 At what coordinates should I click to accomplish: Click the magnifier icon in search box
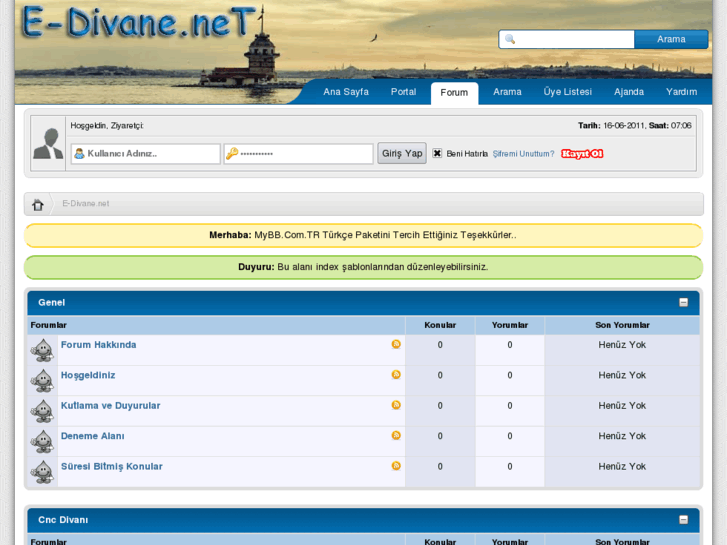510,39
